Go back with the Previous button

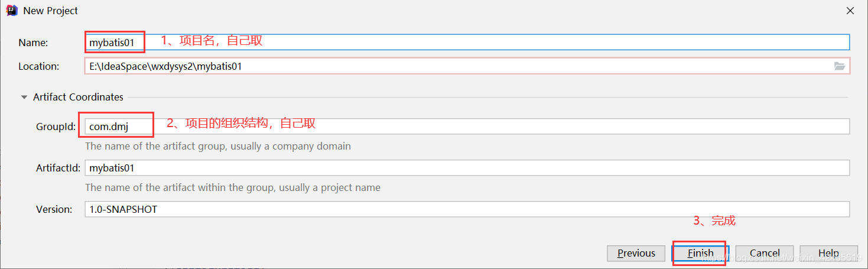(x=636, y=253)
